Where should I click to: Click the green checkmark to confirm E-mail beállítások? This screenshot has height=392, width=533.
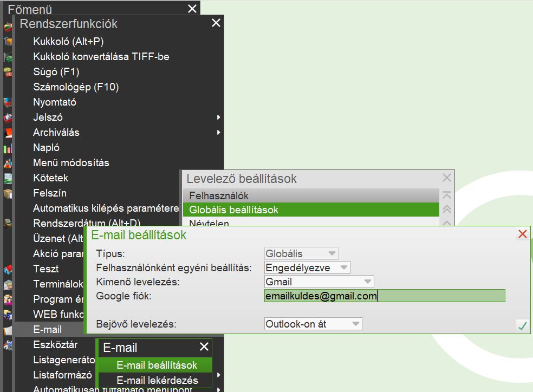pos(523,326)
